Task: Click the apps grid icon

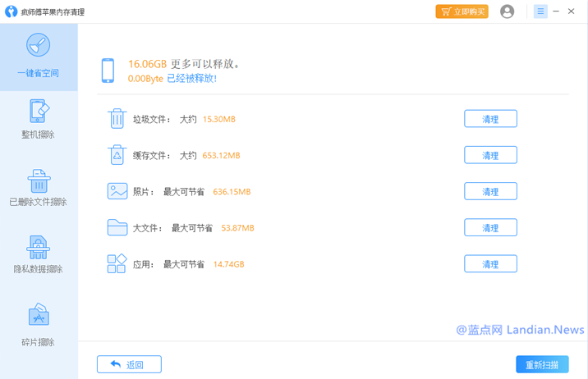Action: (x=117, y=263)
